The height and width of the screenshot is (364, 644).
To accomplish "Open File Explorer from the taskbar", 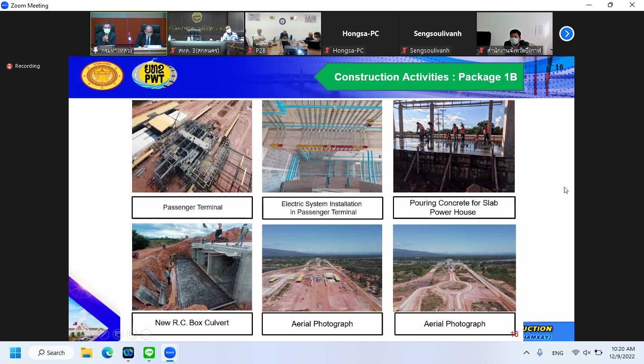I will [x=87, y=353].
